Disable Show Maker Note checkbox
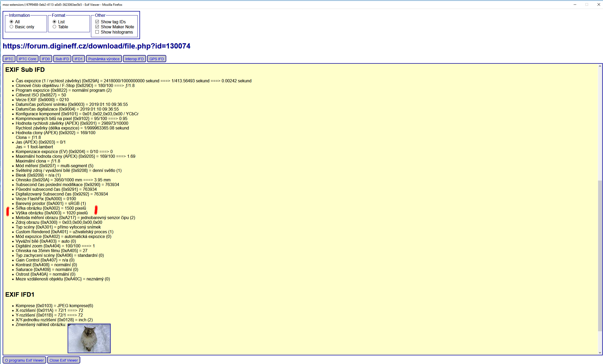603x364 pixels. point(97,27)
